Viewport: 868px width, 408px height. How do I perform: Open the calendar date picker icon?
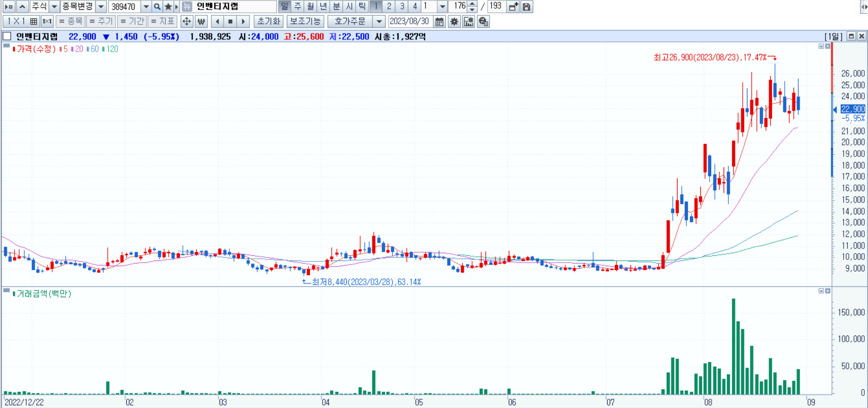(x=439, y=21)
